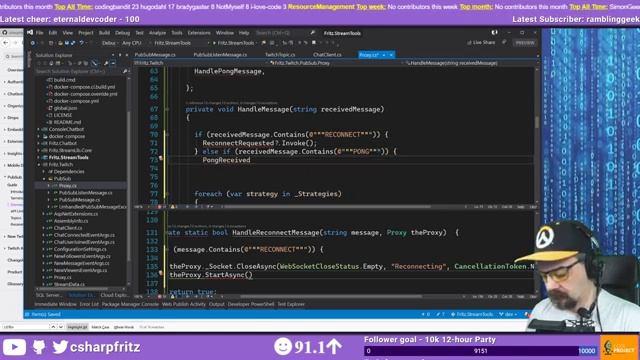Viewport: 640px width, 360px height.
Task: Close the Proxy.cs editor tab
Action: [391, 55]
